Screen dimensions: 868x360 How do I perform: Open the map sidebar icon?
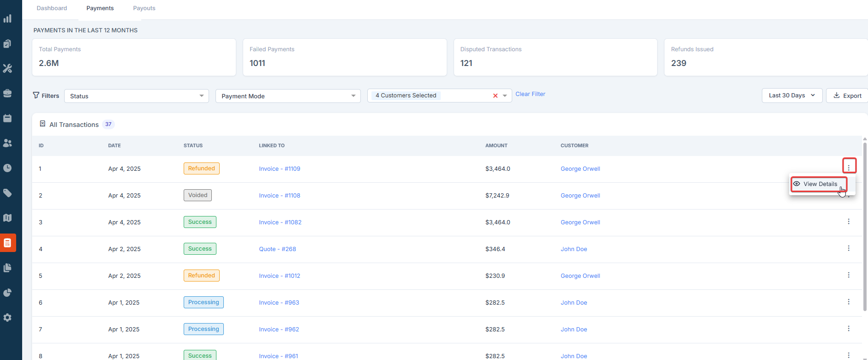7,218
